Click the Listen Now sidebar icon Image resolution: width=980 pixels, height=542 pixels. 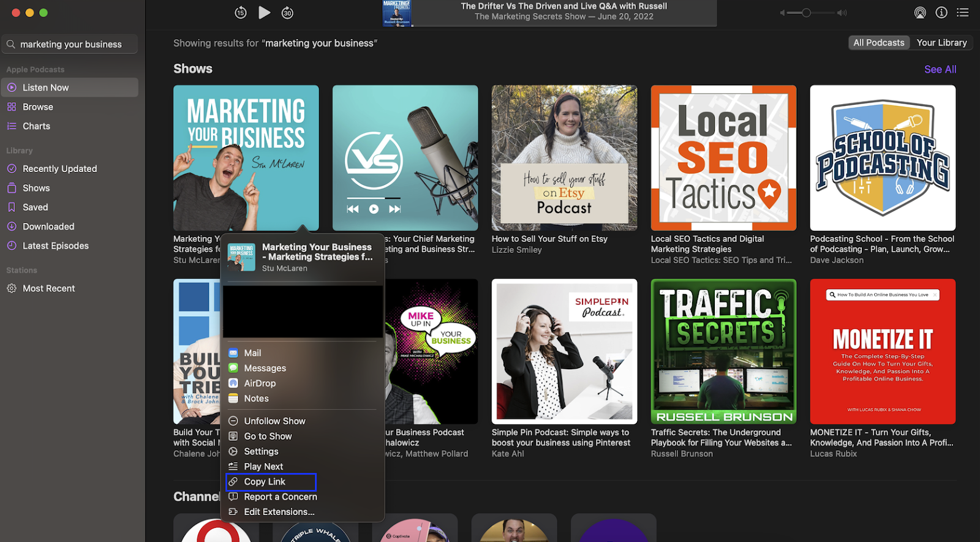(x=12, y=88)
